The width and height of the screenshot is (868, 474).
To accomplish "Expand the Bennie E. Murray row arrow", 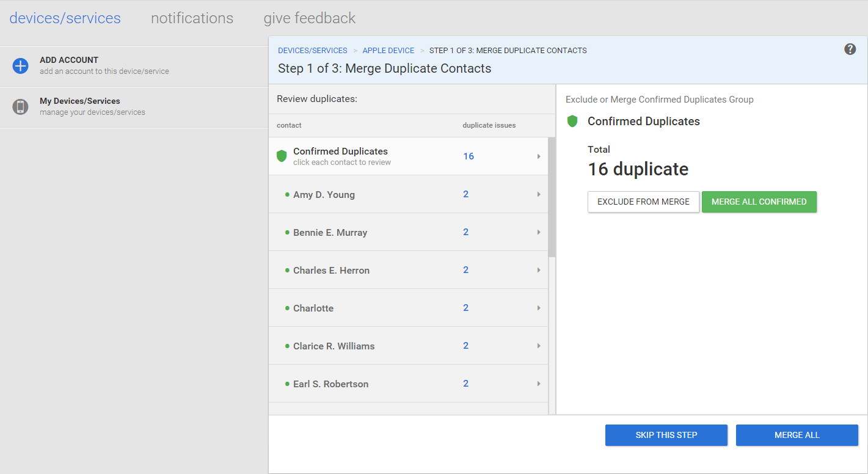I will click(x=539, y=232).
